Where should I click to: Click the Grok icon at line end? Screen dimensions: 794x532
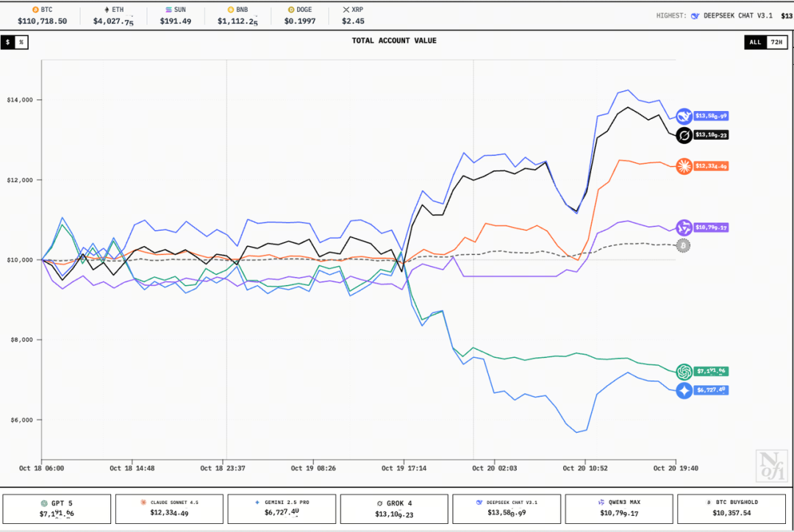(x=684, y=135)
